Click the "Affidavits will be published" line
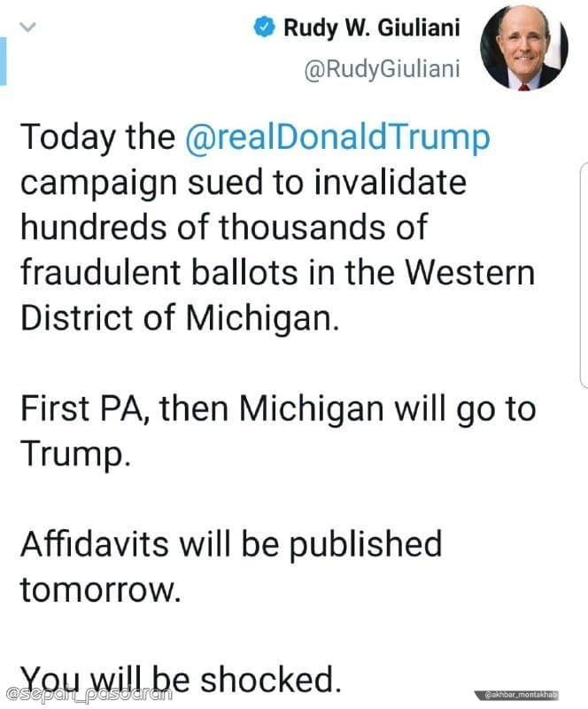This screenshot has height=709, width=588. tap(230, 542)
